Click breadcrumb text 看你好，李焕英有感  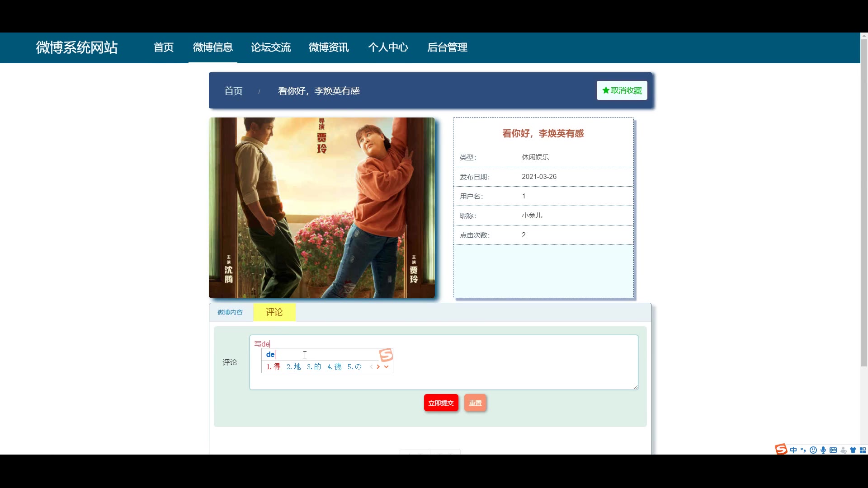point(319,91)
